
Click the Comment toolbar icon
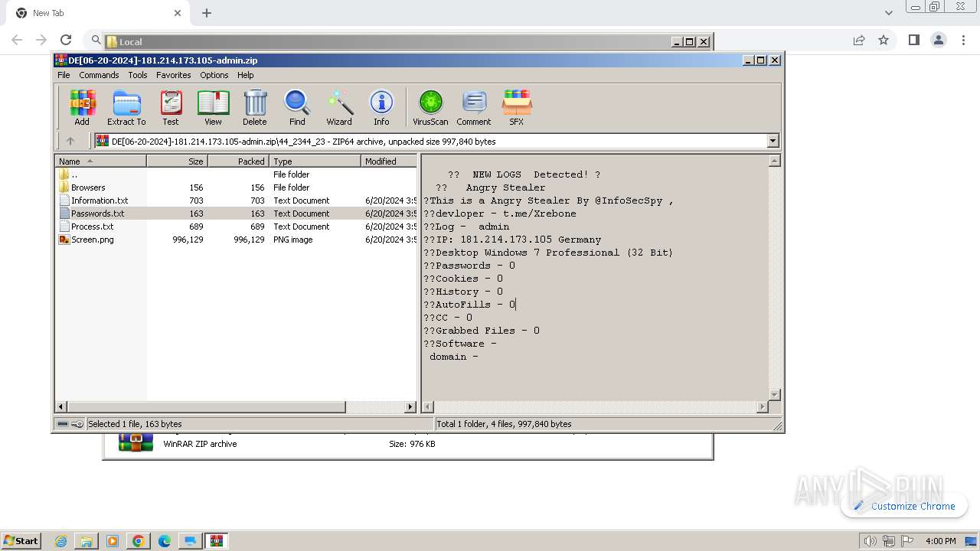point(474,108)
